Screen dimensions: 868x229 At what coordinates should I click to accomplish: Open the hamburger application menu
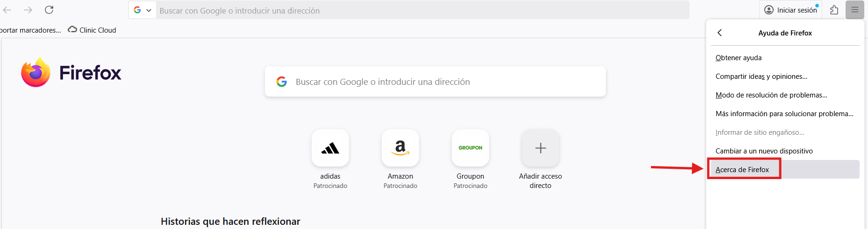[854, 10]
